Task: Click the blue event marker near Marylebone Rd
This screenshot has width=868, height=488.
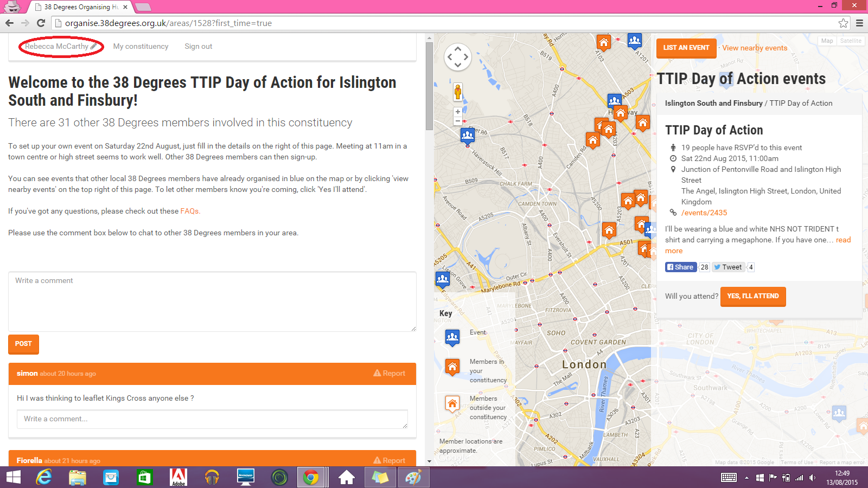Action: 443,279
